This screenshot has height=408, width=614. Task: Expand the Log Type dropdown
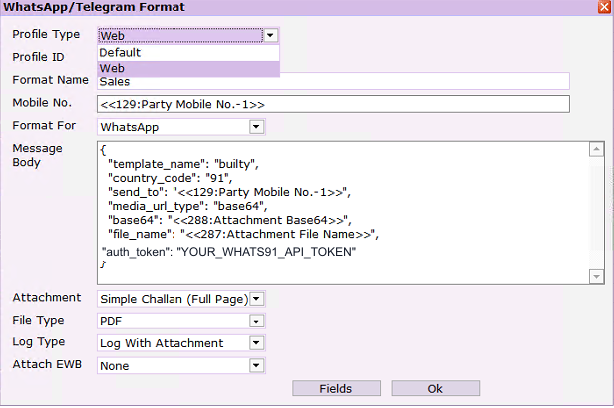coord(256,343)
